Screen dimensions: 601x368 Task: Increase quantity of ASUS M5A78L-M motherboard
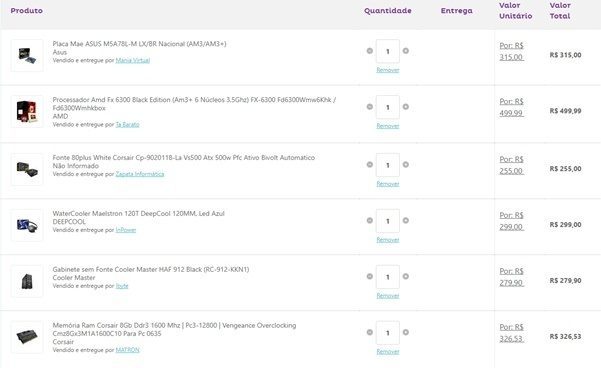pyautogui.click(x=406, y=51)
